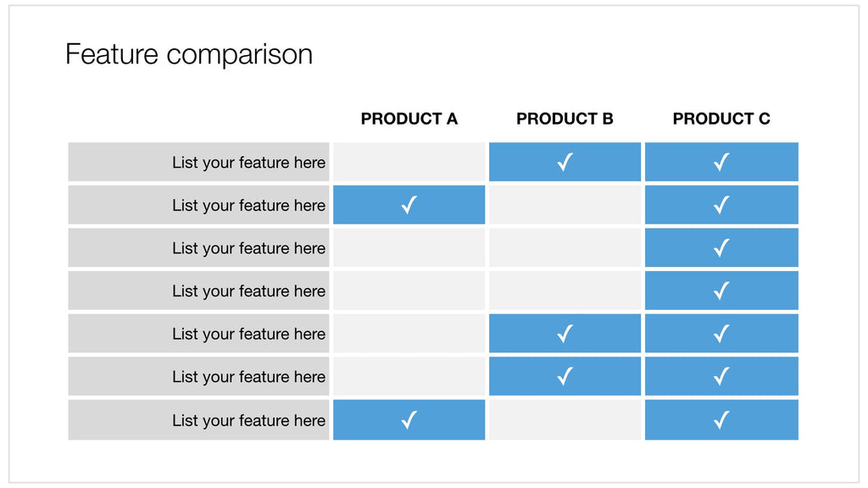Screen dimensions: 868x488
Task: Click Product B checkmark in first feature row
Action: (x=565, y=162)
